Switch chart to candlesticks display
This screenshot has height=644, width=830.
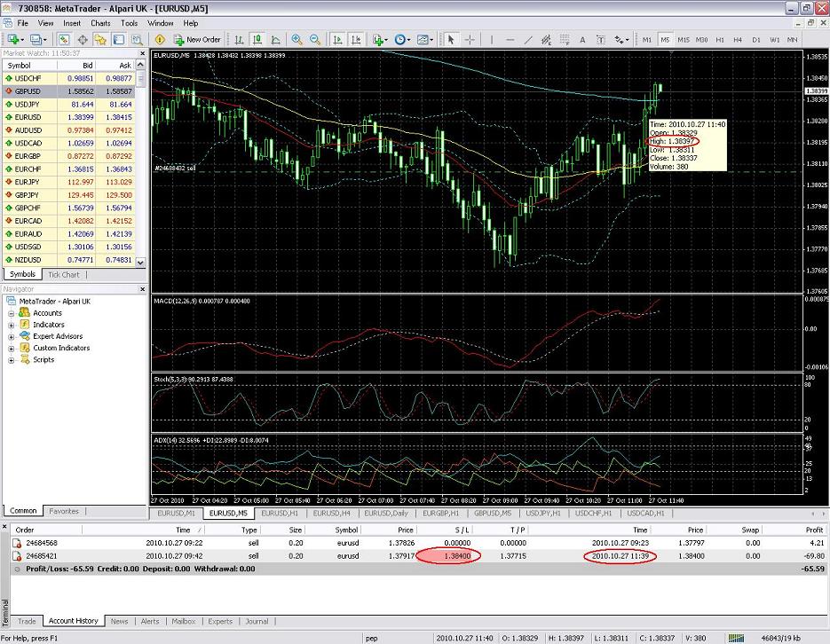(x=257, y=40)
